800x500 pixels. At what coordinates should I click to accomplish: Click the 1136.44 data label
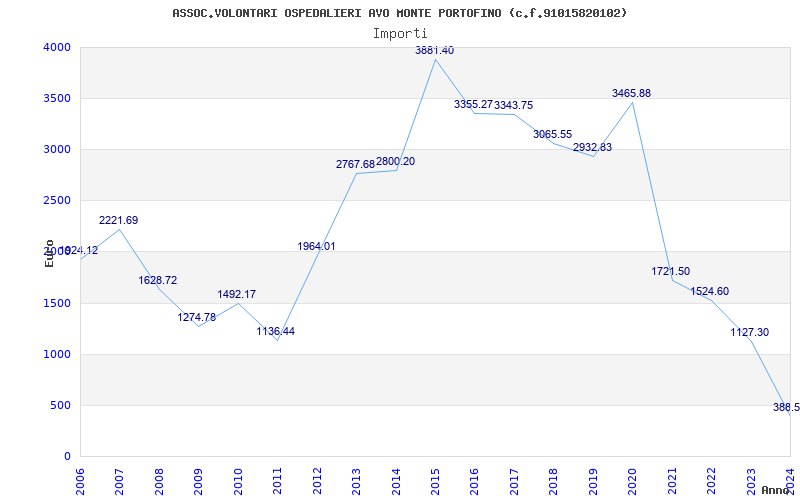276,332
